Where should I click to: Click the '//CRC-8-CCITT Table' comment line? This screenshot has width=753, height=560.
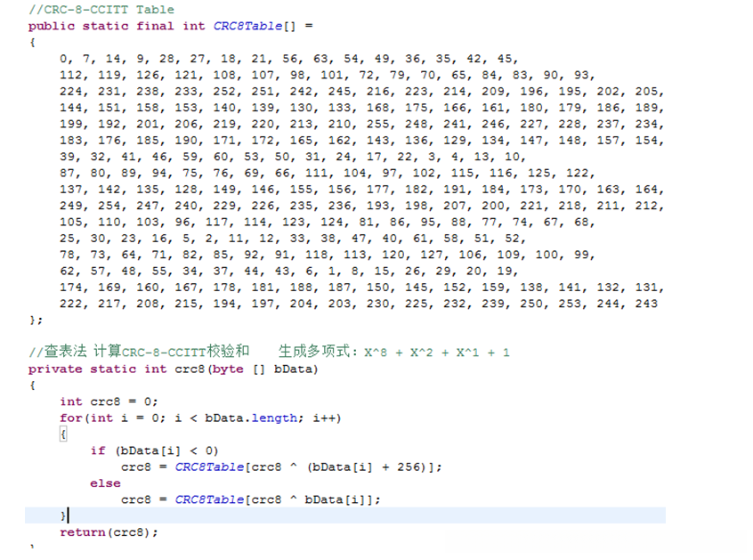pos(101,10)
